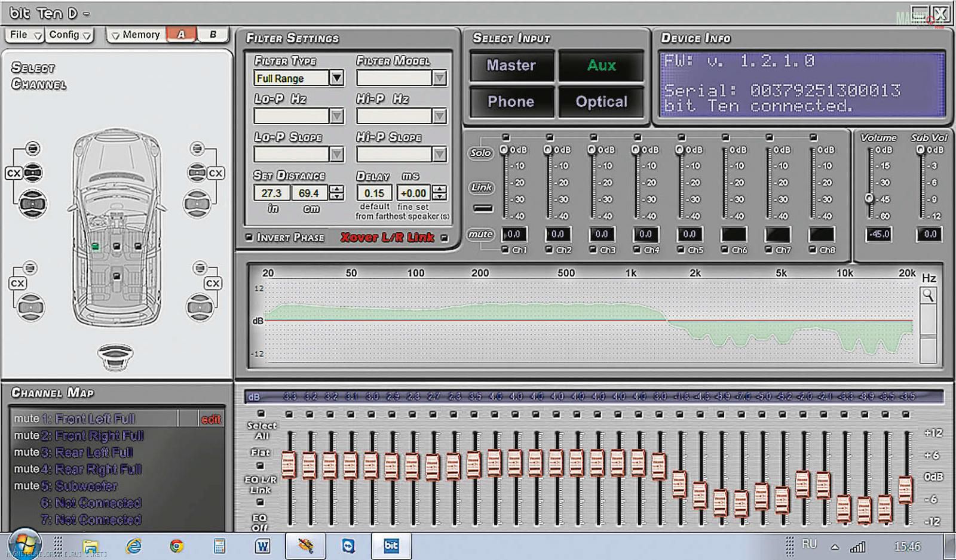This screenshot has width=956, height=560.
Task: Click the Set Distance inches field 27.3
Action: point(272,193)
